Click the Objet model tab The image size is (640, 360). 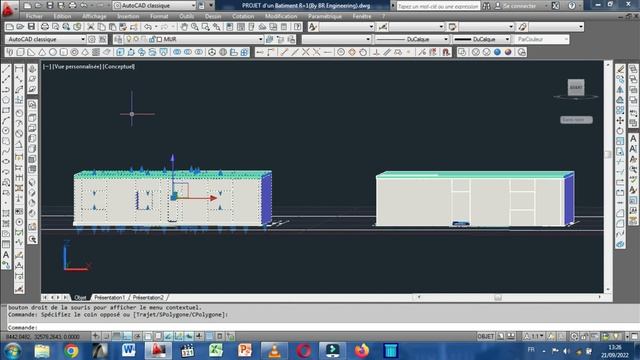click(80, 298)
